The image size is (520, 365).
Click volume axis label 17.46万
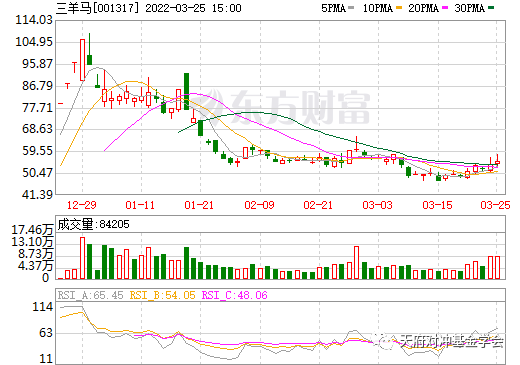click(x=32, y=230)
